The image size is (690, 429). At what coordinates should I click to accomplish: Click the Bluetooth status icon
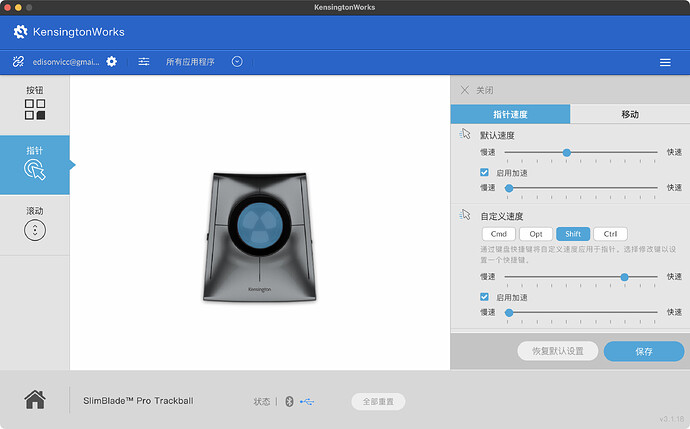click(289, 401)
